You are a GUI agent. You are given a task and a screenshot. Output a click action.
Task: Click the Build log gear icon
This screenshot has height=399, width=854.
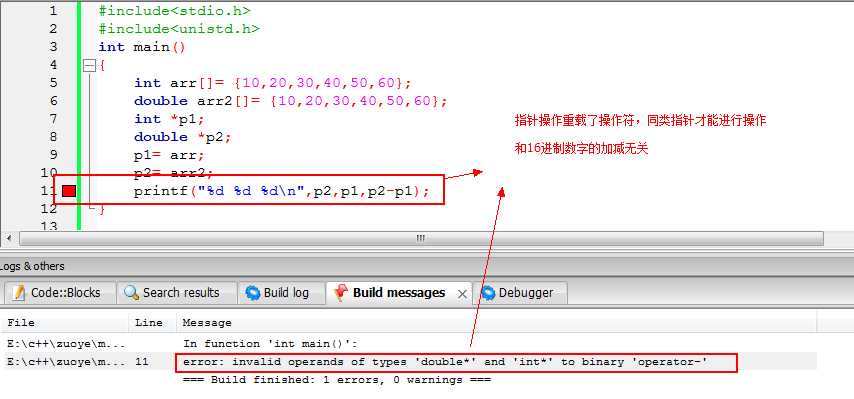pyautogui.click(x=253, y=293)
